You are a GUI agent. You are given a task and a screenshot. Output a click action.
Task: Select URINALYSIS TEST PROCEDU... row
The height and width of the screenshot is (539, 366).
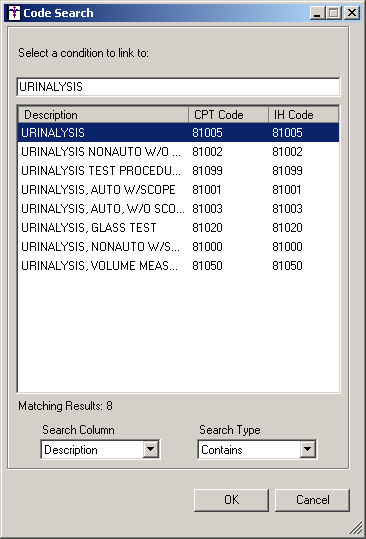tap(178, 170)
